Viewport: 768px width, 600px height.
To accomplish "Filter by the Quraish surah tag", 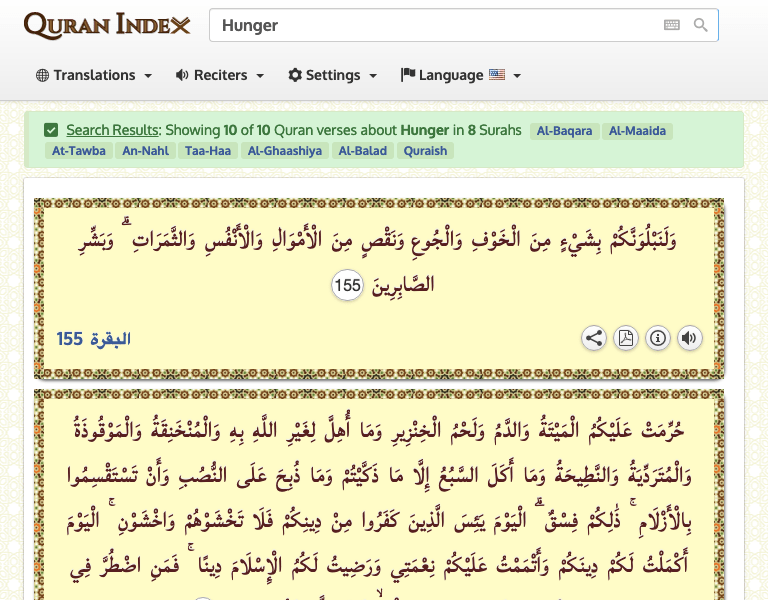I will pyautogui.click(x=425, y=151).
